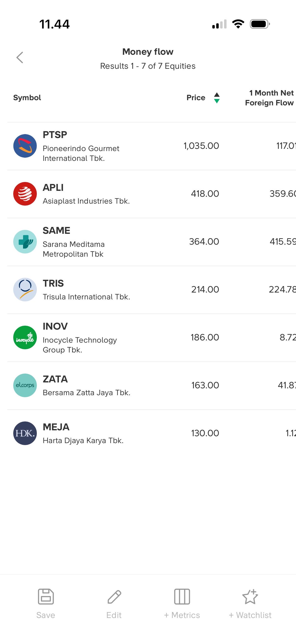
Task: Open Bersama Zatta Jaya Tbk. listing
Action: pyautogui.click(x=86, y=392)
